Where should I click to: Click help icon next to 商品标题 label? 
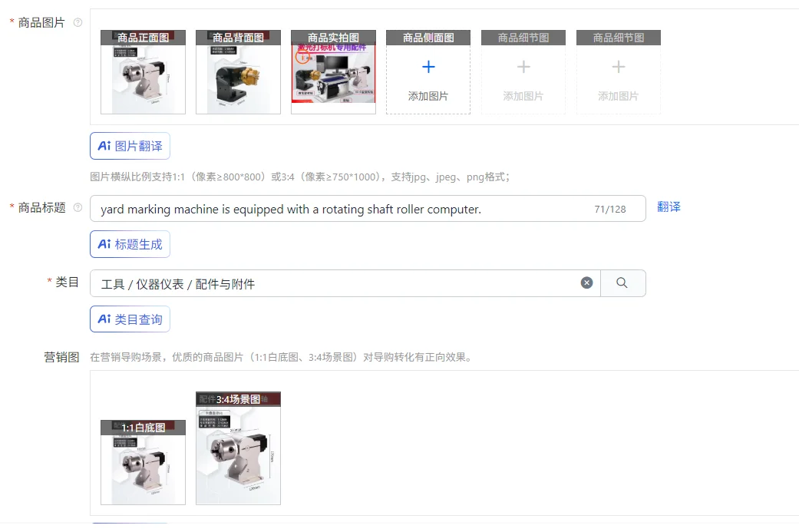[78, 207]
